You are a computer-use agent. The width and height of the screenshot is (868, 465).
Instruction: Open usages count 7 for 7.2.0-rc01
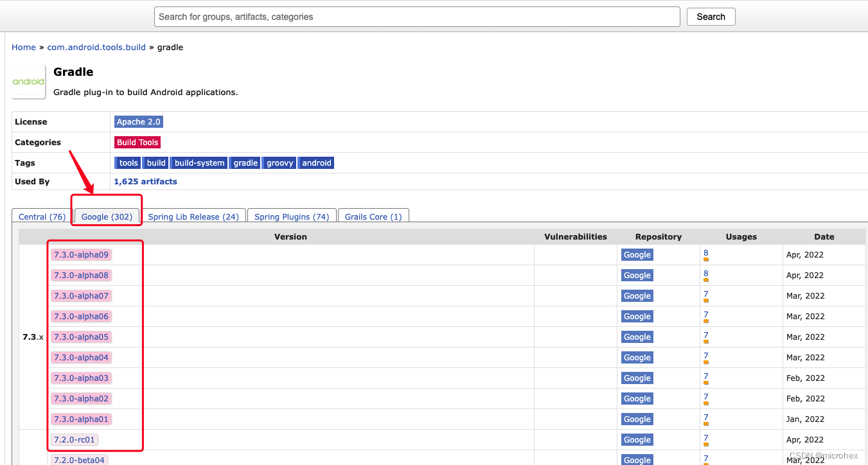tap(705, 438)
